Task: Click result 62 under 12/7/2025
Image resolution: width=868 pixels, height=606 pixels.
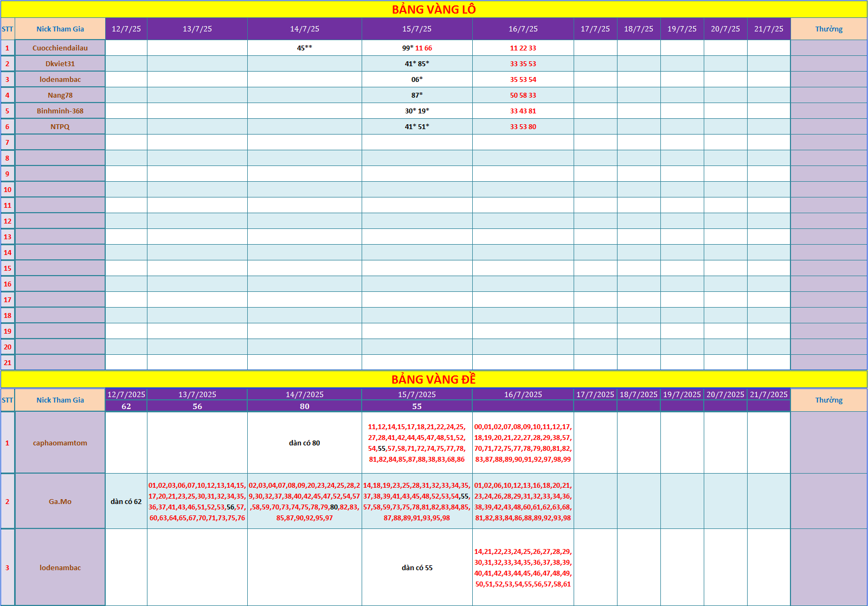Action: 126,406
